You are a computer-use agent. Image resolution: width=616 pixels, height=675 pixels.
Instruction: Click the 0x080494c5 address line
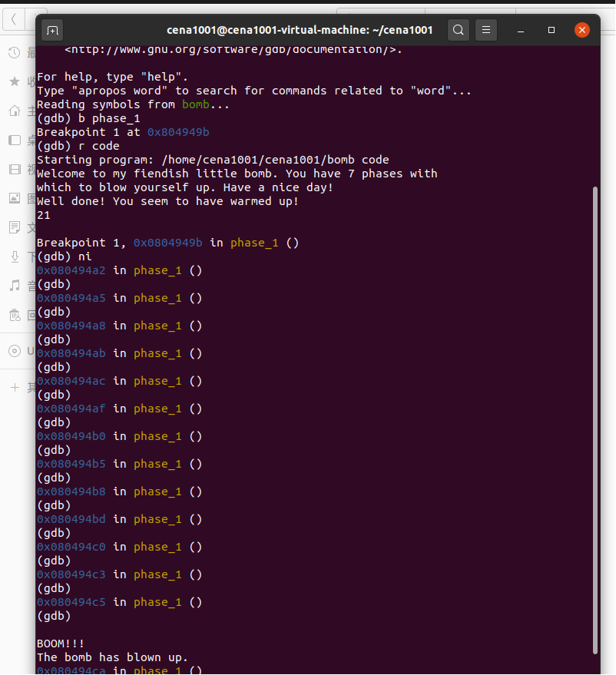(x=119, y=602)
